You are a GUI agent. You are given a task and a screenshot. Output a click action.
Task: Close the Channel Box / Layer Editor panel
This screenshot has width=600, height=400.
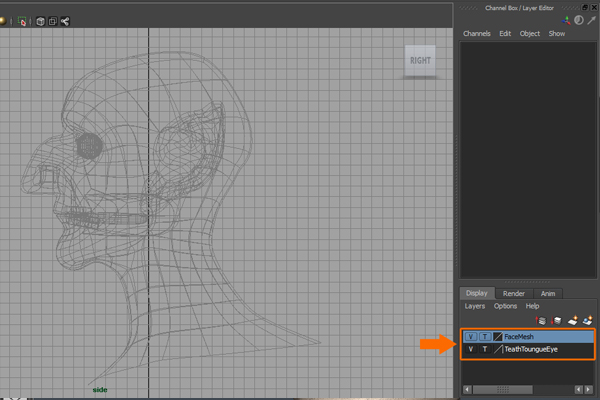click(x=594, y=7)
